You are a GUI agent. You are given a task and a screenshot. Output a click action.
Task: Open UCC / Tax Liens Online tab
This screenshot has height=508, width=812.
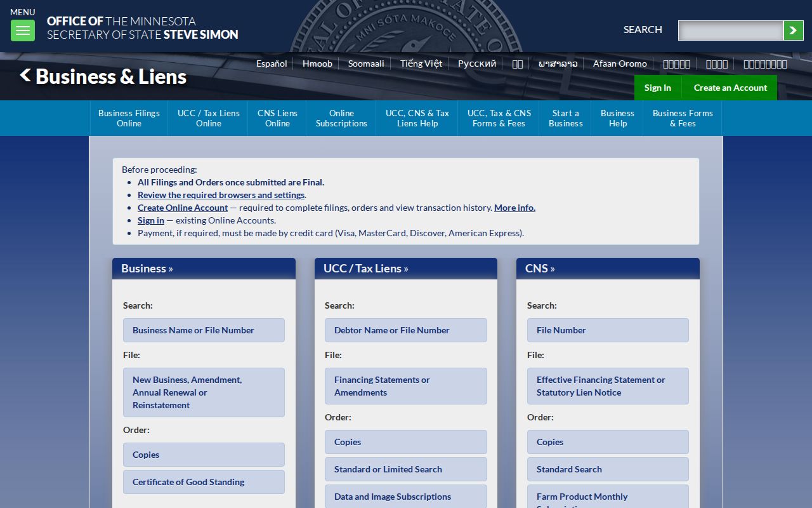208,118
